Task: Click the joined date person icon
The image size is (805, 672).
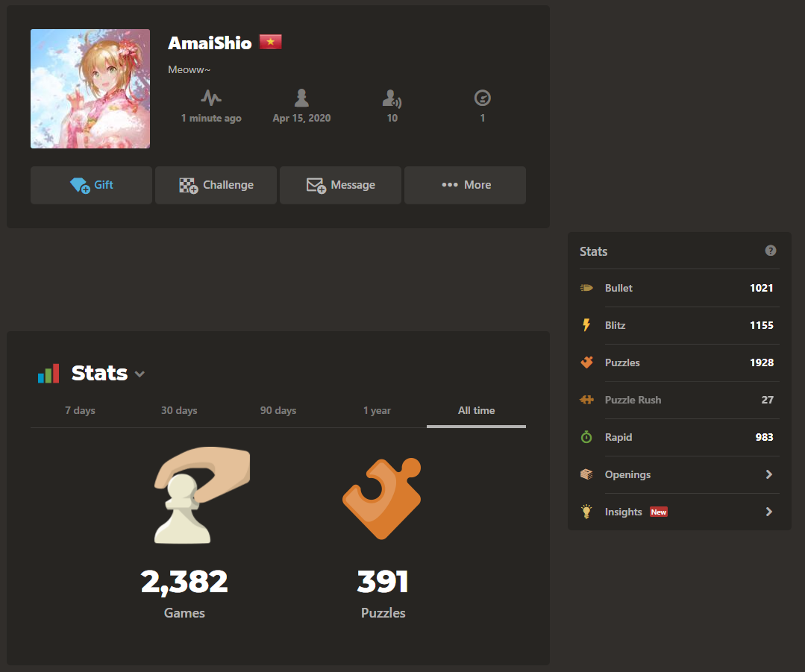Action: coord(301,98)
